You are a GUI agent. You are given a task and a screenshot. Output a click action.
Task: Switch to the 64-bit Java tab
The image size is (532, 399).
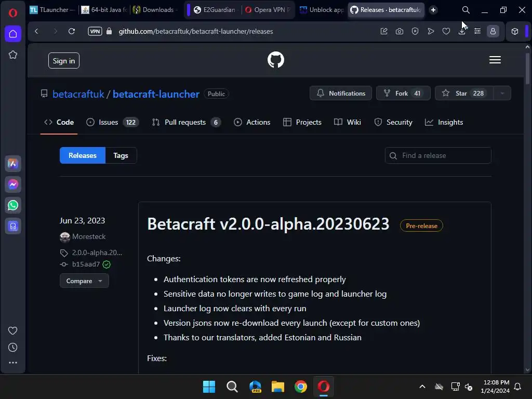tap(104, 10)
